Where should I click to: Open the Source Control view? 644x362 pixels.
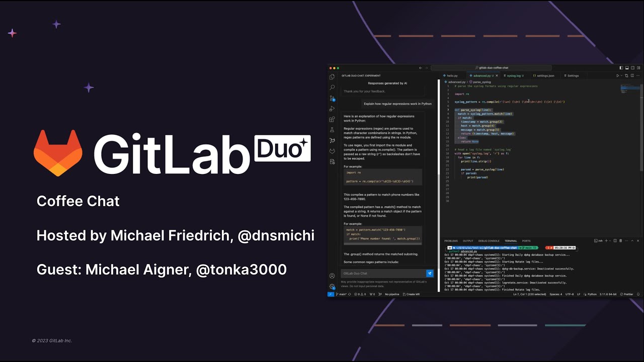pyautogui.click(x=332, y=98)
